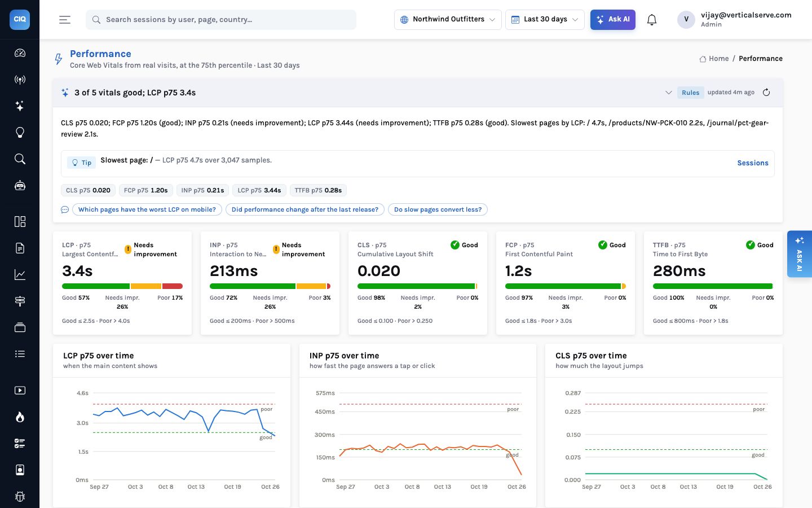Open the bulleted list sidebar icon
The width and height of the screenshot is (812, 508).
(20, 354)
